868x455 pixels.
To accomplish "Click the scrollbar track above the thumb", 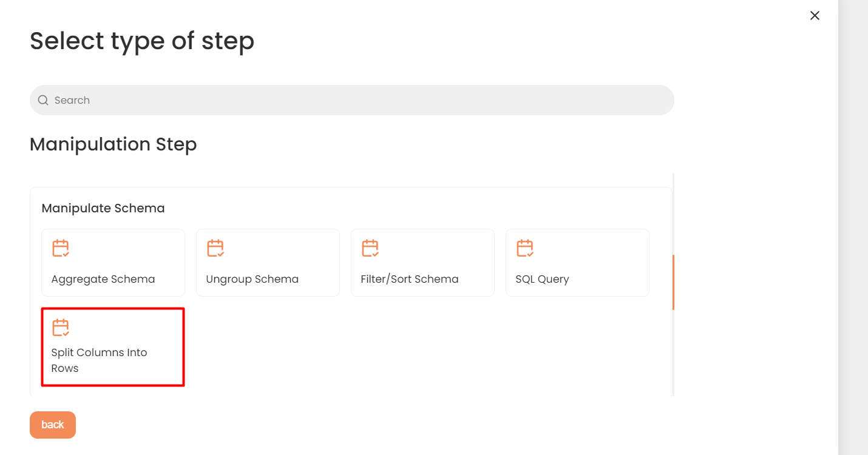I will pos(673,214).
